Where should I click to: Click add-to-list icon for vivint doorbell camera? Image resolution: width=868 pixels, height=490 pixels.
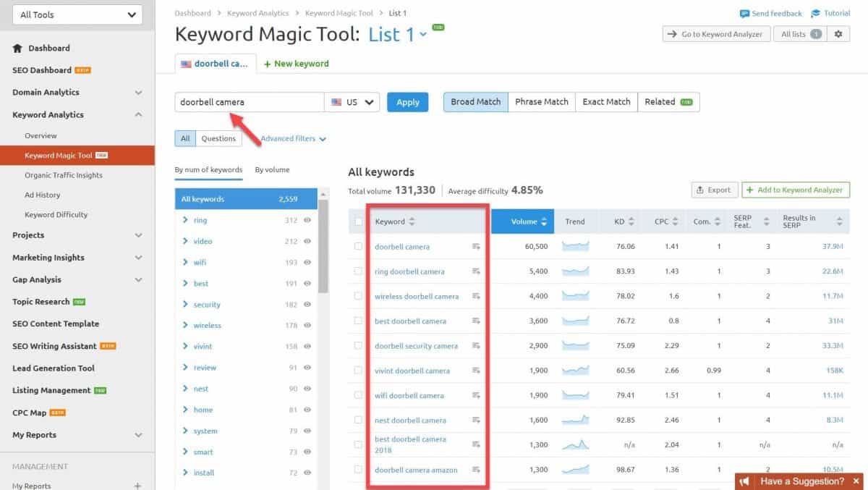(x=476, y=371)
